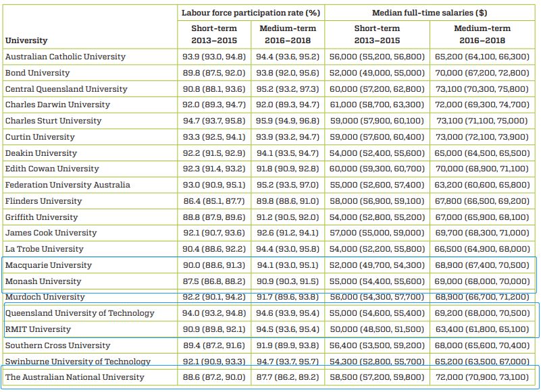This screenshot has width=545, height=392.
Task: Select the Curtin University cell
Action: point(40,137)
